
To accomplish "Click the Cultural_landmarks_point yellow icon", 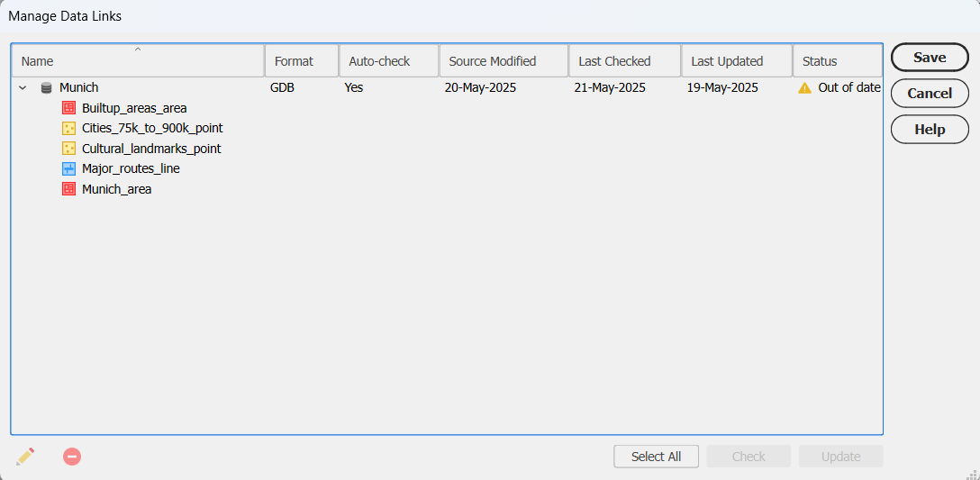I will tap(68, 149).
